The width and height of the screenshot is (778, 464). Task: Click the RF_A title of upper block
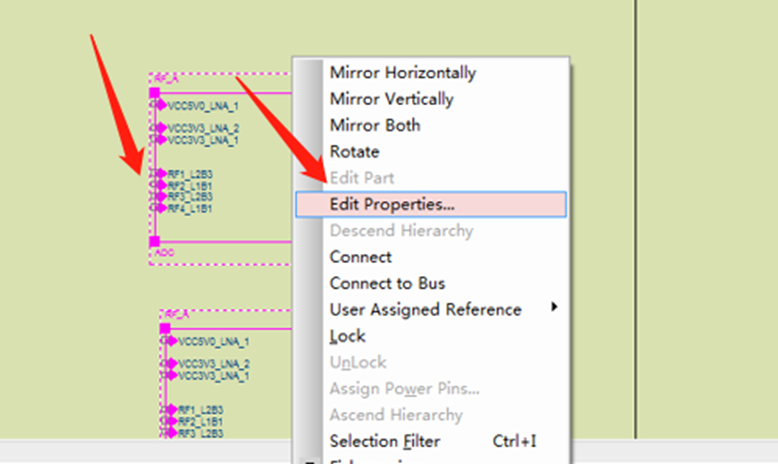click(168, 78)
